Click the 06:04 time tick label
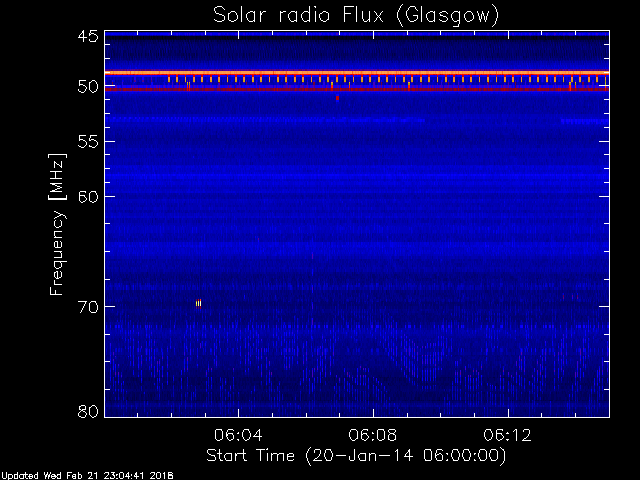This screenshot has height=480, width=640. pos(237,435)
